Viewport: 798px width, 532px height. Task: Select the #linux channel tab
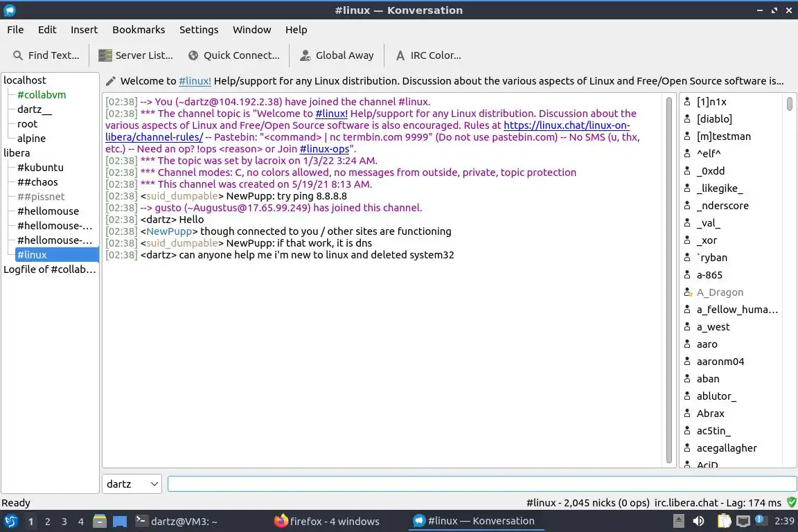click(57, 255)
